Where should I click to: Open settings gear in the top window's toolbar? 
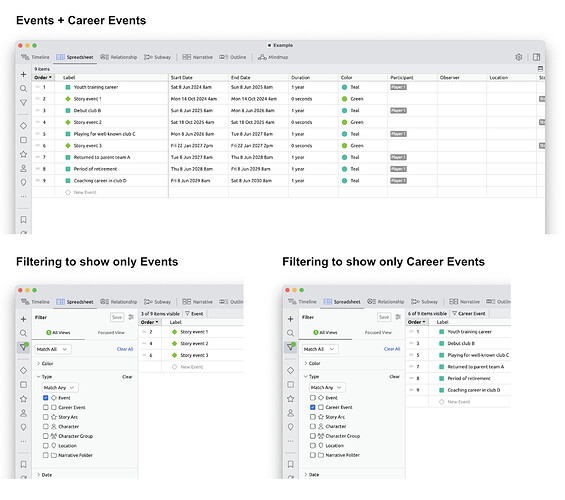(x=519, y=57)
